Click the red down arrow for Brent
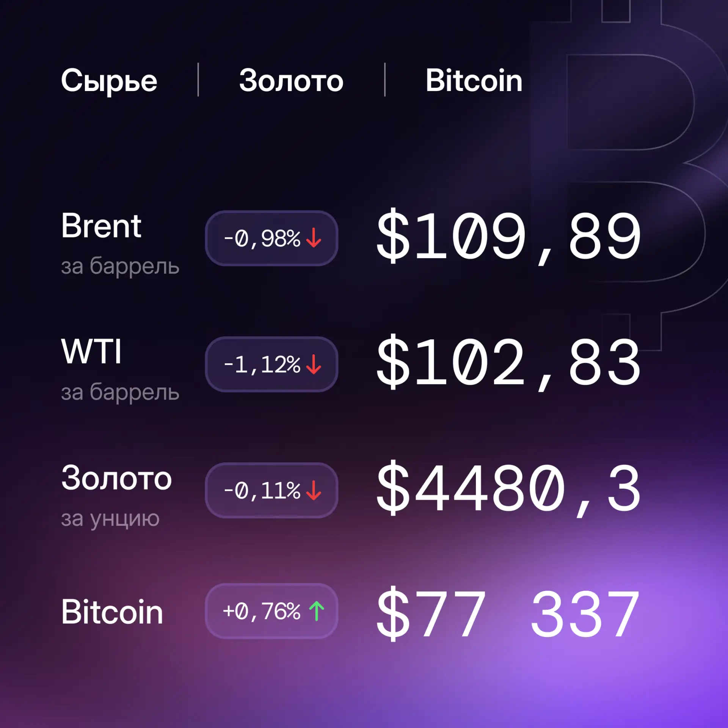This screenshot has width=728, height=728. point(314,238)
